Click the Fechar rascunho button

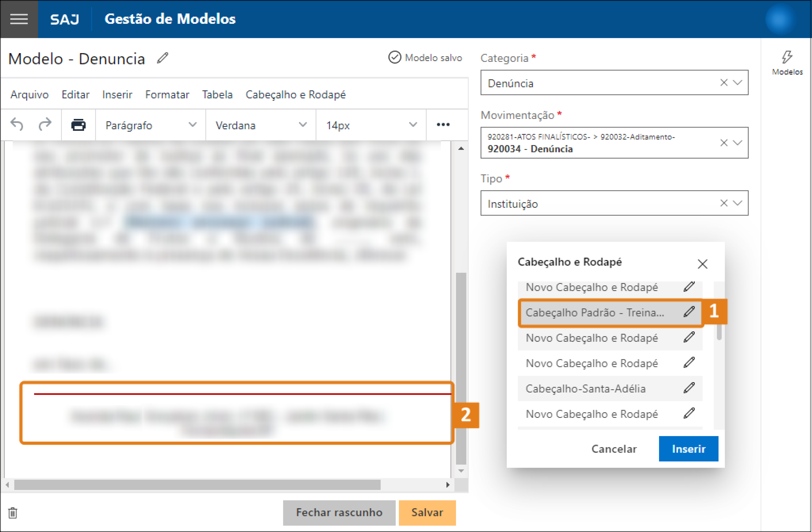339,513
